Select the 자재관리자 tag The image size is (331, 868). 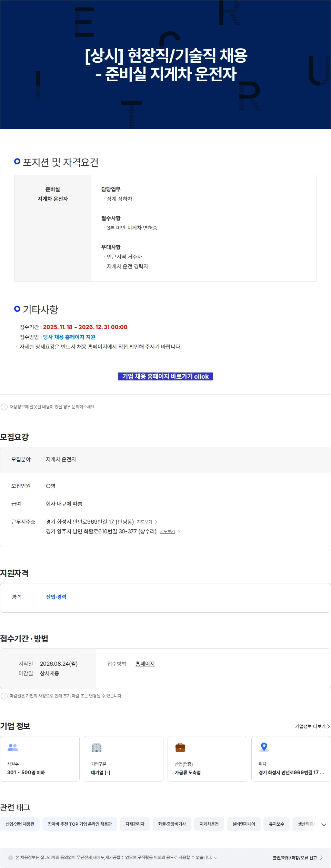[135, 824]
